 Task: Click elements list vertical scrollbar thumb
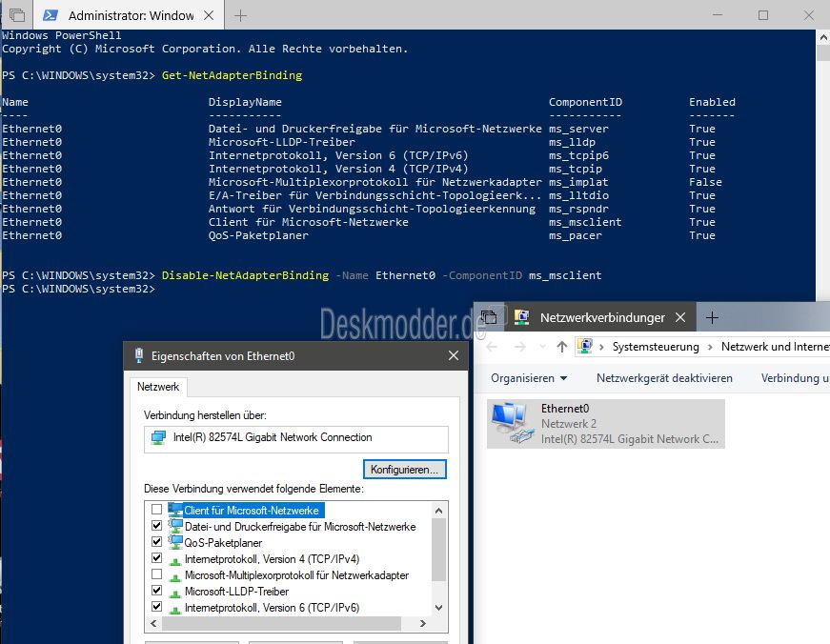pos(438,550)
